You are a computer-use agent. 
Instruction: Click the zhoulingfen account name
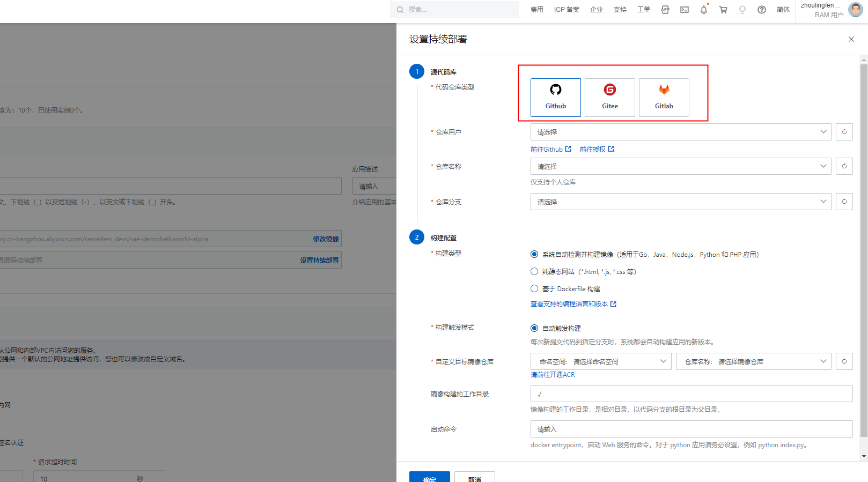click(x=821, y=5)
